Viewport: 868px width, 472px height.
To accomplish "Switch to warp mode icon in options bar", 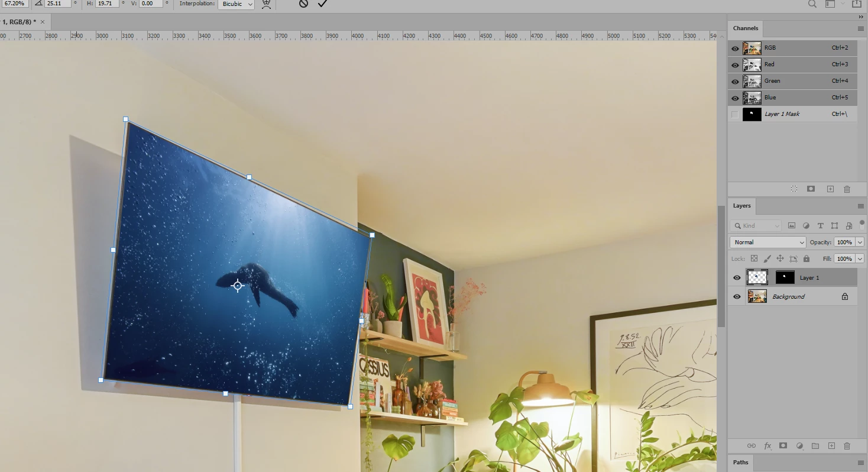I will tap(267, 4).
